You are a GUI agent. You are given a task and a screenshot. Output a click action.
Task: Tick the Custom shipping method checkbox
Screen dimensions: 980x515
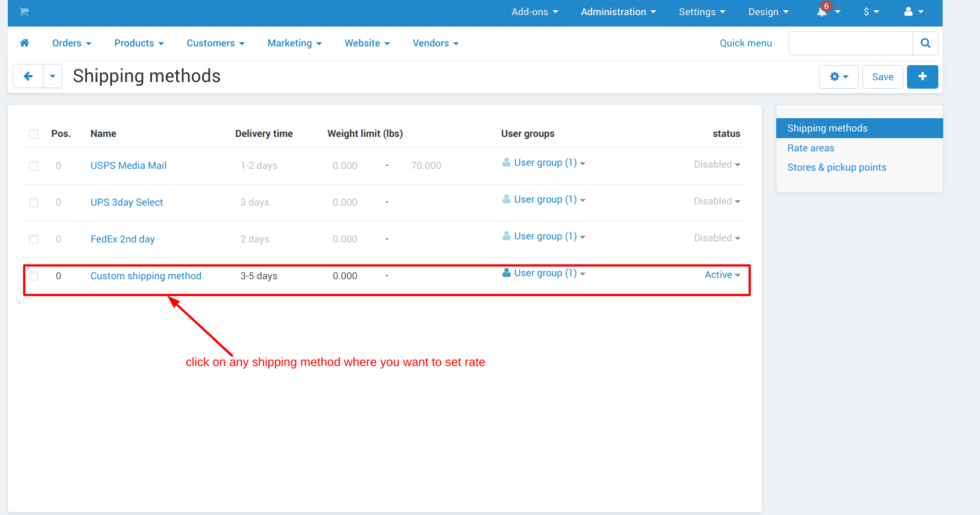pyautogui.click(x=34, y=276)
